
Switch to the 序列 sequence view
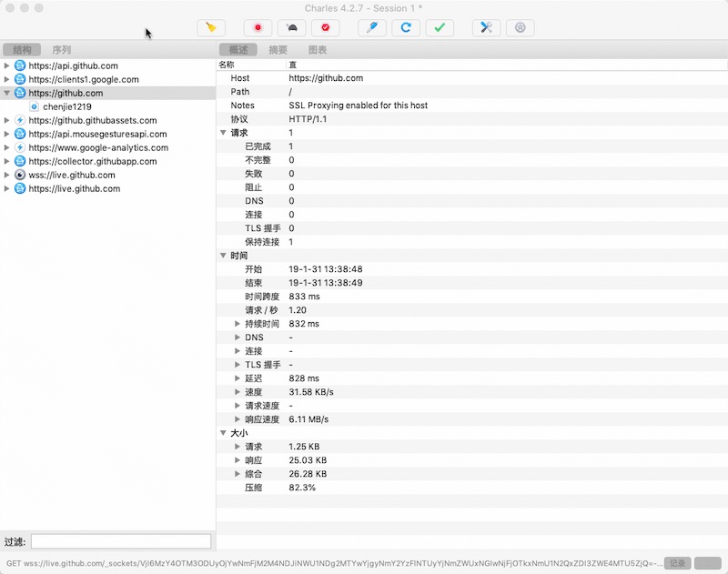pos(61,50)
